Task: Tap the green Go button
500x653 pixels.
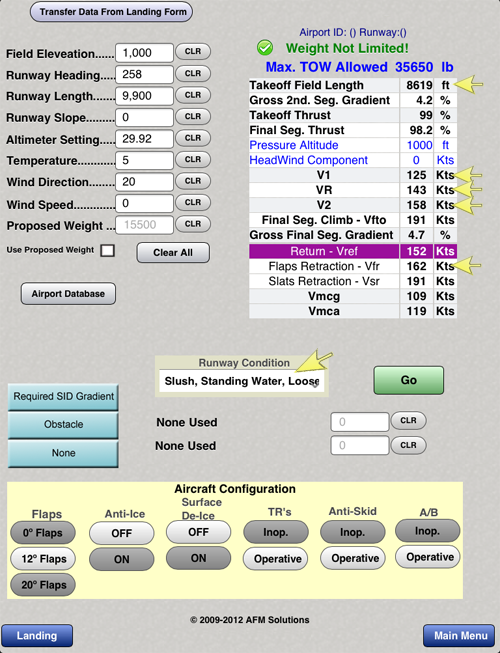Action: tap(409, 380)
